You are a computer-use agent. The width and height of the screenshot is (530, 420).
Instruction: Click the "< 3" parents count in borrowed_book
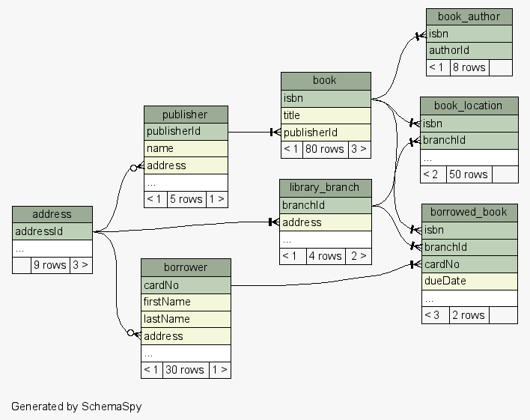click(433, 315)
